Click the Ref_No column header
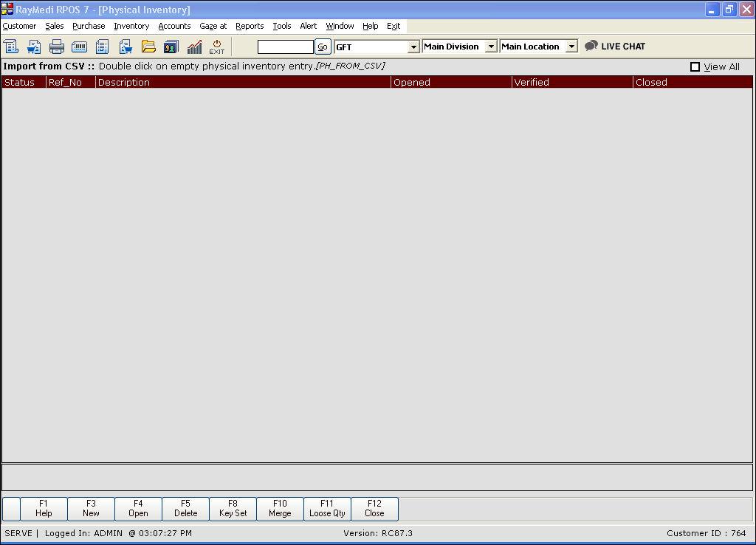This screenshot has height=545, width=756. pos(70,83)
